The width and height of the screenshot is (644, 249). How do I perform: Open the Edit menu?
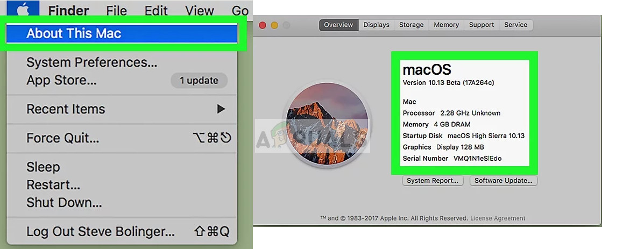pyautogui.click(x=156, y=10)
